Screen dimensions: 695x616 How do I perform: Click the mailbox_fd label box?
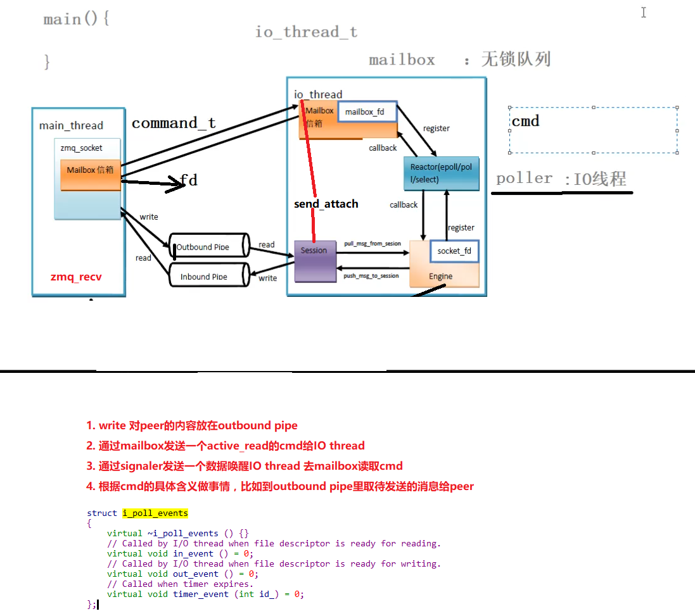pyautogui.click(x=367, y=111)
